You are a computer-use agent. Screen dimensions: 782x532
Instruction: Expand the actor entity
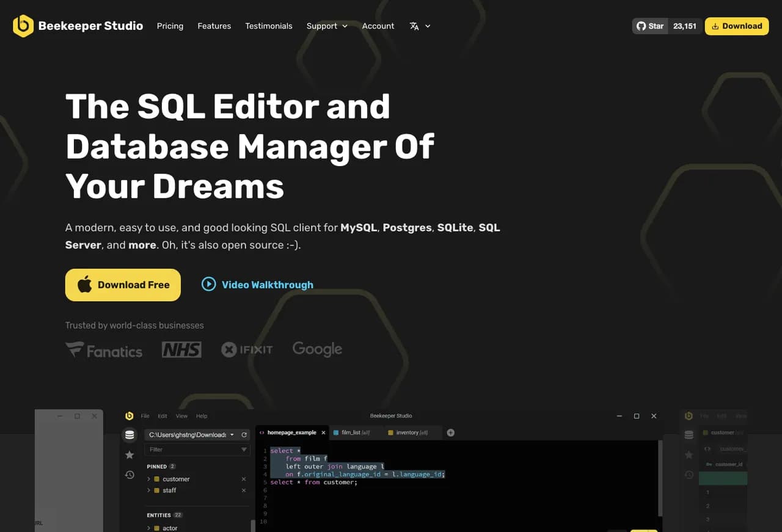click(x=148, y=528)
